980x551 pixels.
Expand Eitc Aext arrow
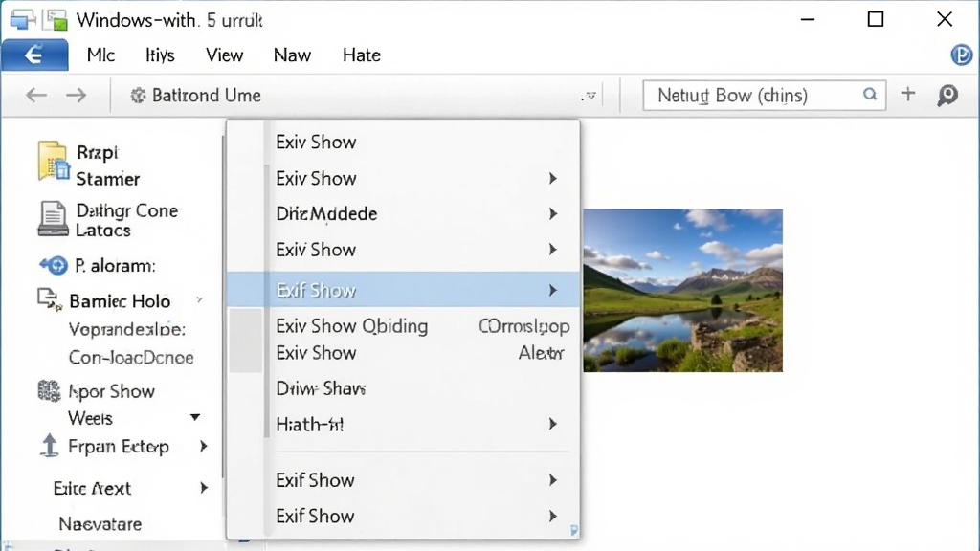(204, 488)
